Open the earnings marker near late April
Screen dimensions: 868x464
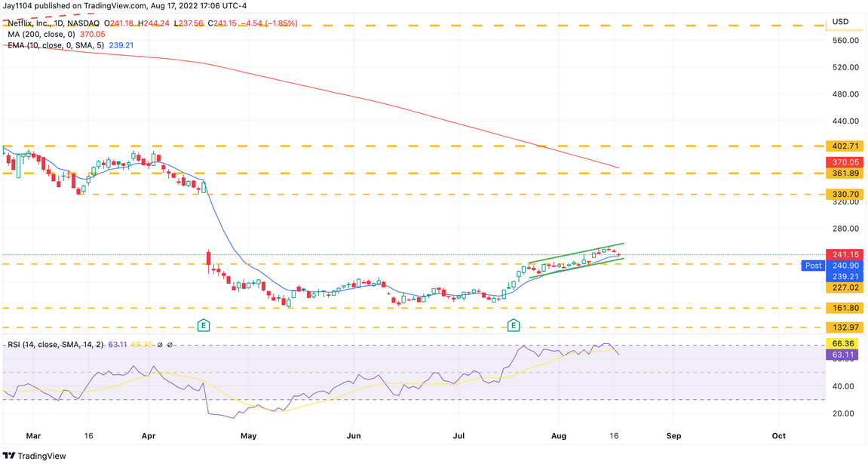coord(204,325)
